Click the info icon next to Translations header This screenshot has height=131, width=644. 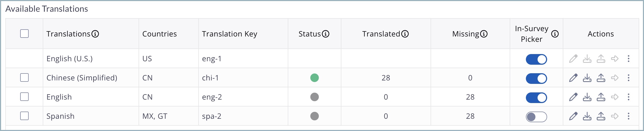[95, 34]
